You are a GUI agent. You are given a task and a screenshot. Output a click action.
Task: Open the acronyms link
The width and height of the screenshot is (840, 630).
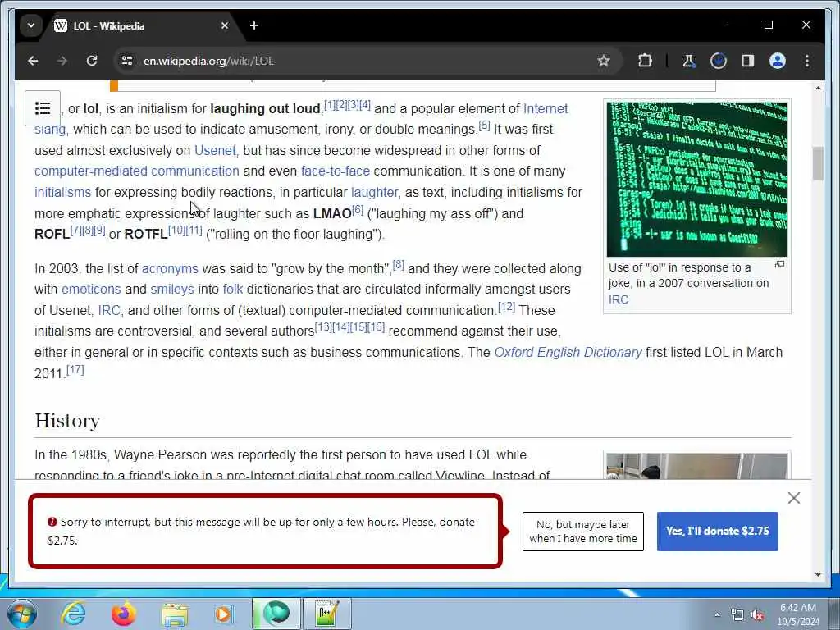point(170,268)
